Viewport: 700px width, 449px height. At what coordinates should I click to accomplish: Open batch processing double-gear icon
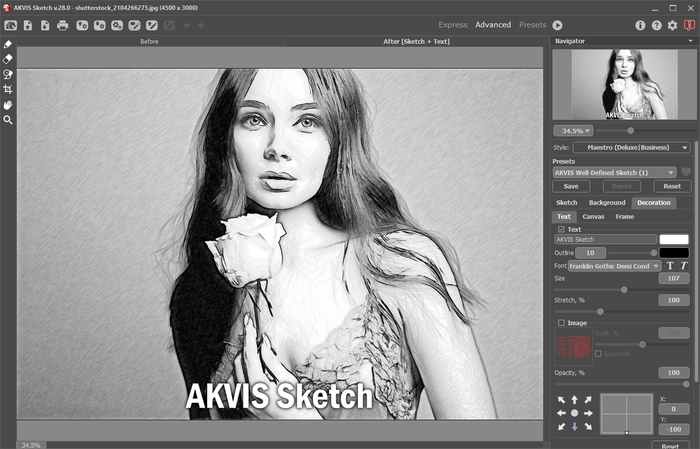(117, 25)
